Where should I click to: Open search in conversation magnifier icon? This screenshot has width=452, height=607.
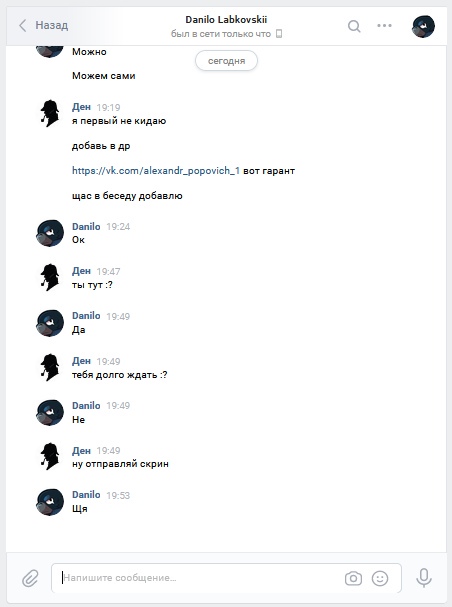click(x=354, y=26)
